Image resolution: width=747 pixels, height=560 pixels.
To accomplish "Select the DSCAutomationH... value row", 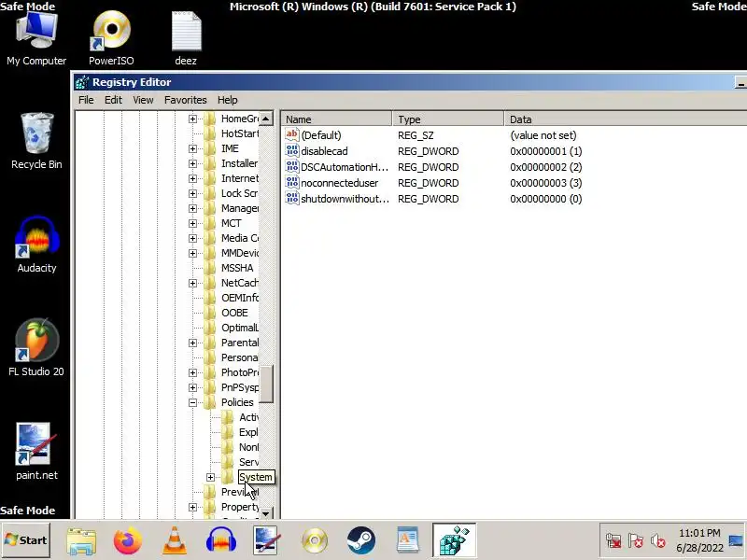I will 433,167.
